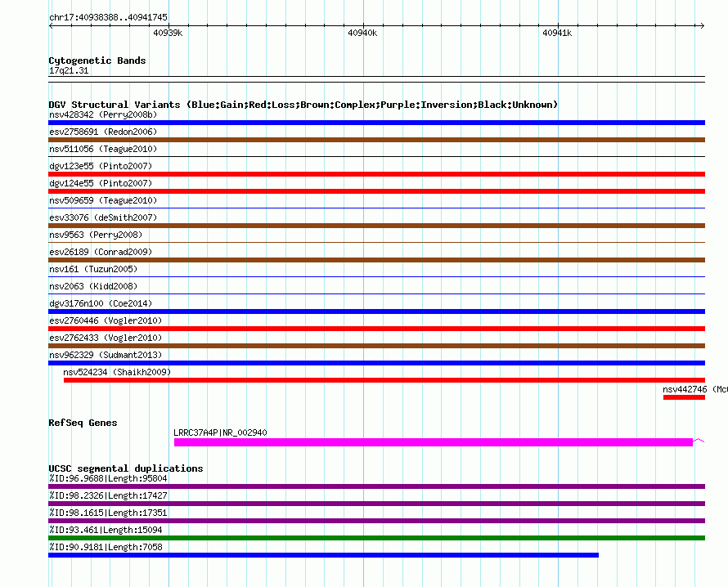The image size is (728, 587).
Task: Select the blue nsv962329 (Sudmant2013) bar
Action: click(376, 363)
